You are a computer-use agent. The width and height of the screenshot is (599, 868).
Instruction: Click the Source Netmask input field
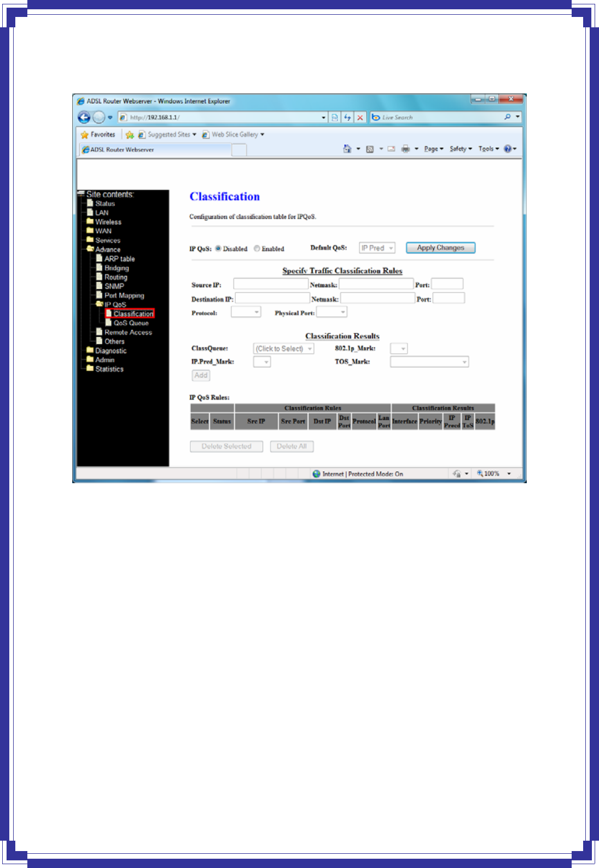(376, 284)
